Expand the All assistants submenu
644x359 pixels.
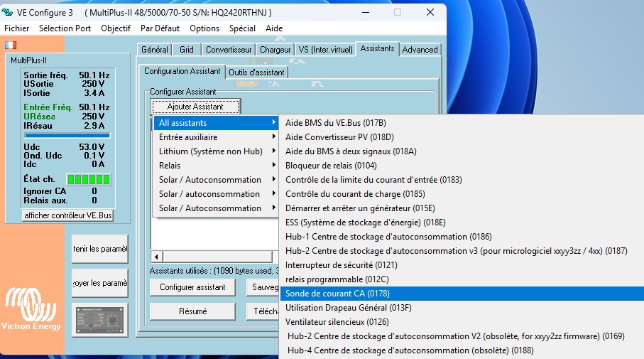click(x=216, y=123)
